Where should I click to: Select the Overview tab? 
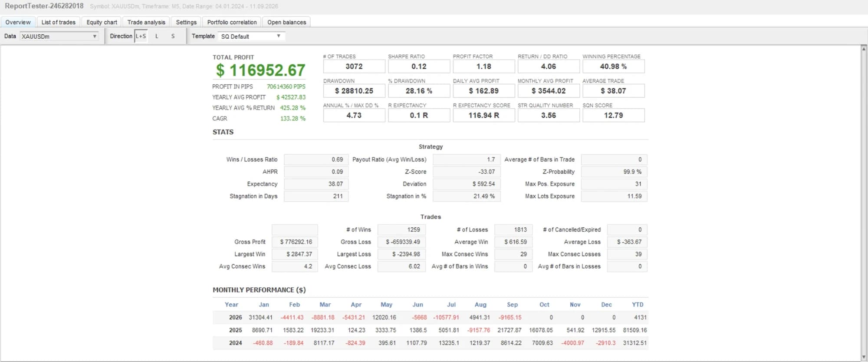[18, 22]
